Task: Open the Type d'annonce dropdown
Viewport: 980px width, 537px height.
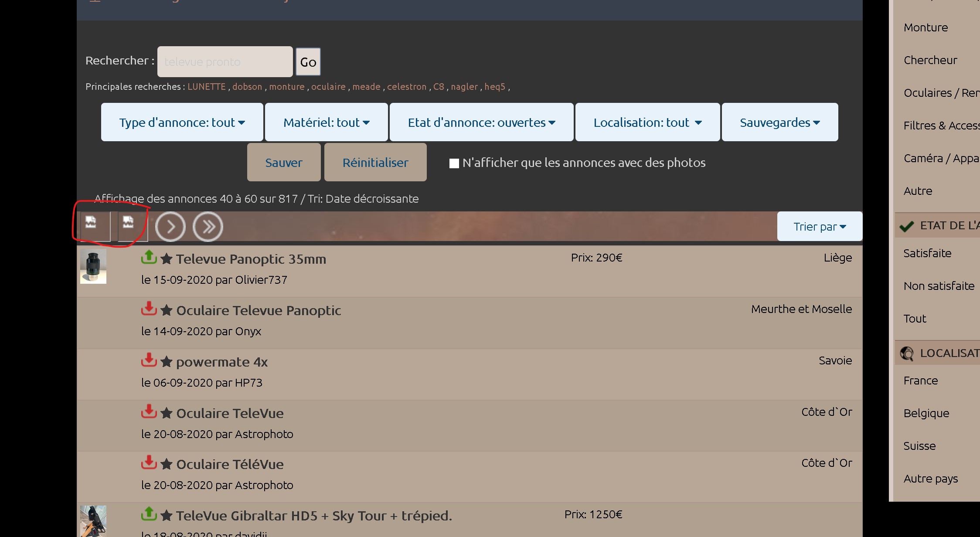Action: [x=182, y=122]
